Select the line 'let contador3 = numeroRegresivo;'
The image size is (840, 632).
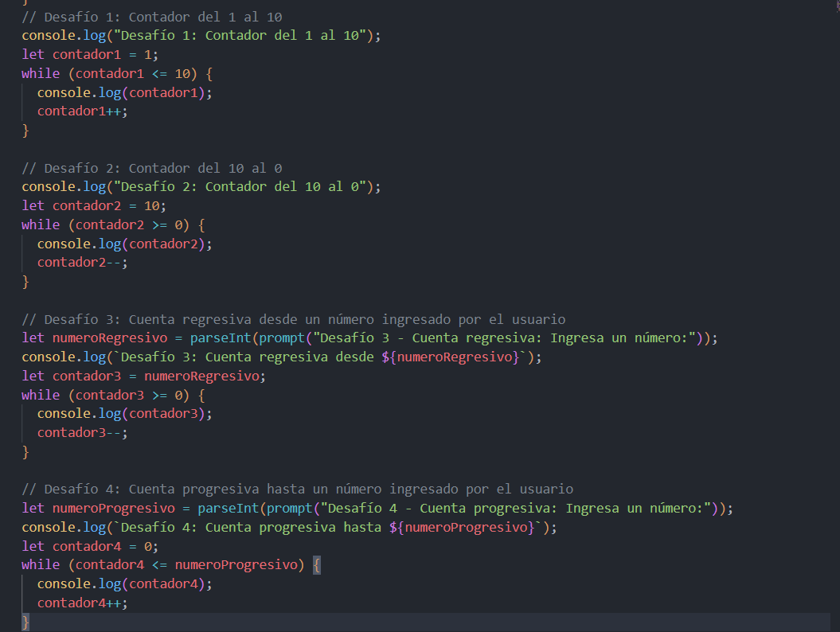[x=144, y=376]
